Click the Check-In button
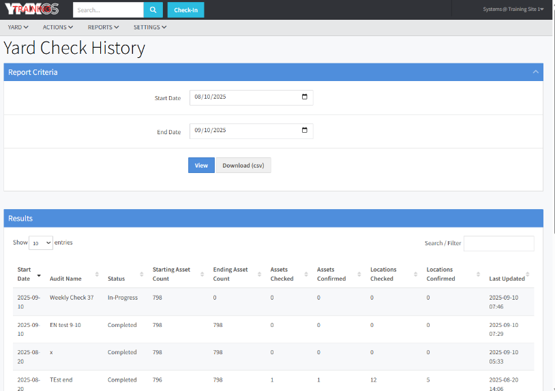The image size is (555, 391). pyautogui.click(x=186, y=10)
